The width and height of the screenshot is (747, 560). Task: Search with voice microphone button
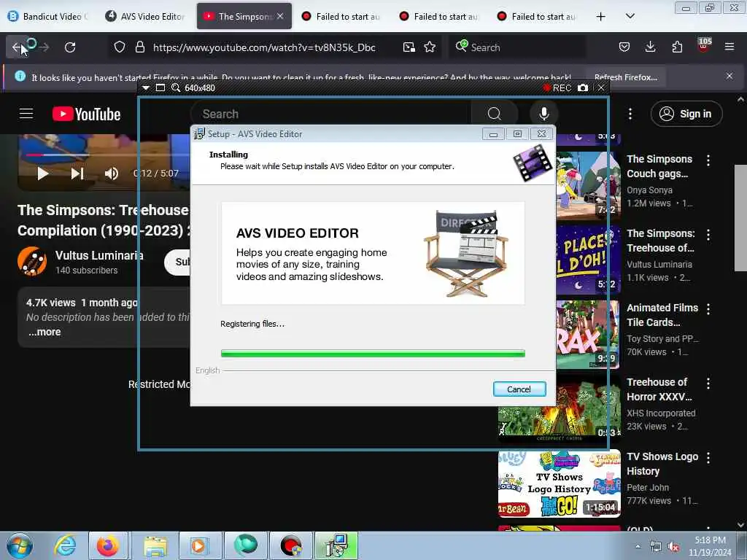(543, 114)
